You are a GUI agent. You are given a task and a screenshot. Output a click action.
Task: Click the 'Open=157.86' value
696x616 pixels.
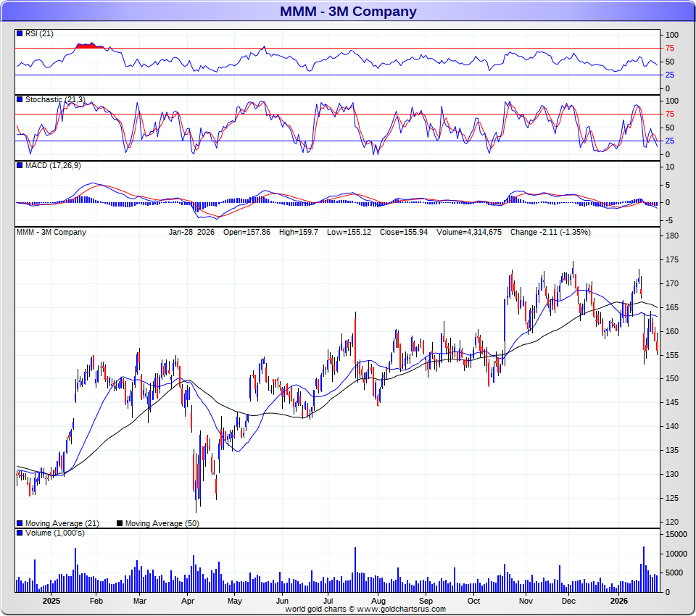point(246,232)
